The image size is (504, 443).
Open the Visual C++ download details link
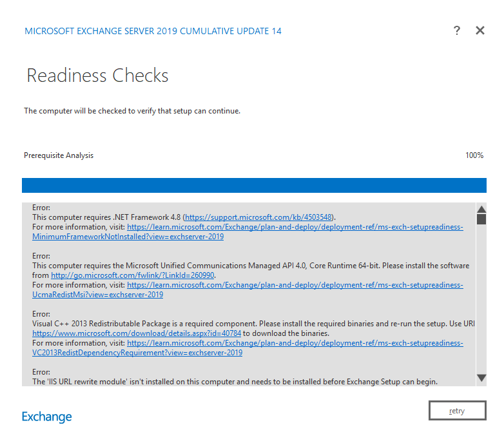137,333
